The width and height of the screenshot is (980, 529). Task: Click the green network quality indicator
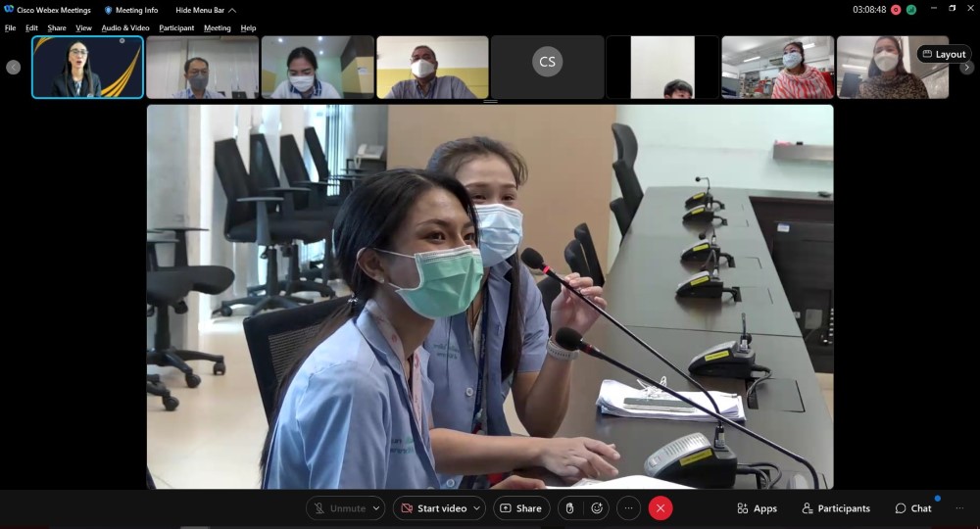click(x=911, y=10)
